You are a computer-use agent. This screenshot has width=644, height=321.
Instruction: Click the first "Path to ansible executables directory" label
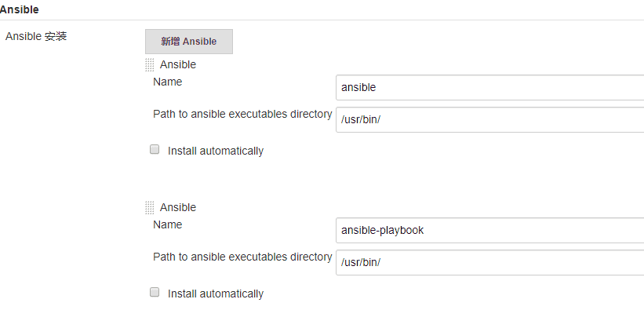[x=242, y=114]
